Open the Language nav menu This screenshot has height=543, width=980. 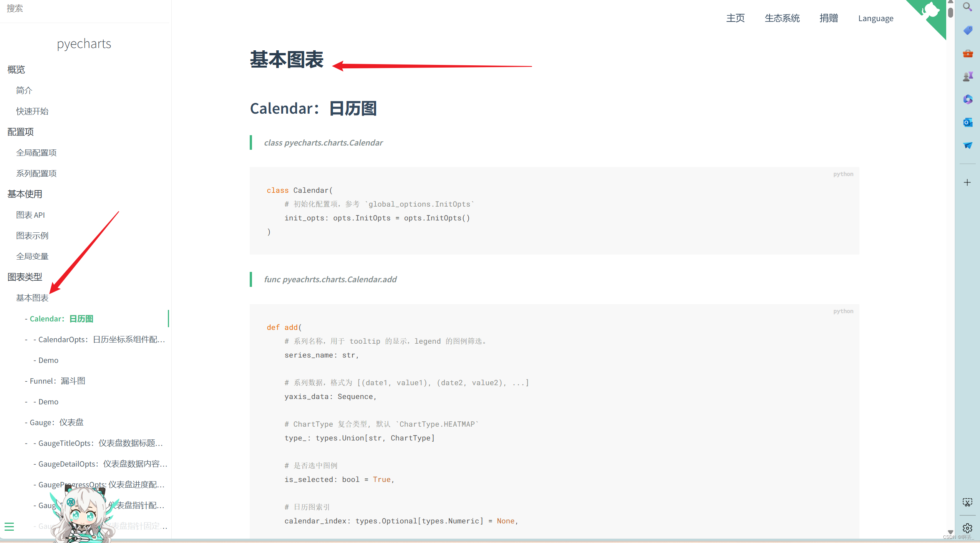(x=876, y=18)
